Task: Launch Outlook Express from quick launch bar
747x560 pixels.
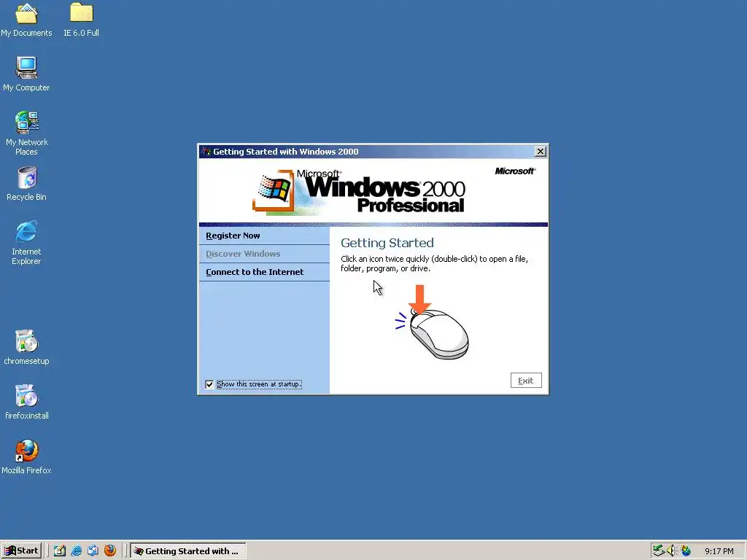Action: [x=93, y=551]
